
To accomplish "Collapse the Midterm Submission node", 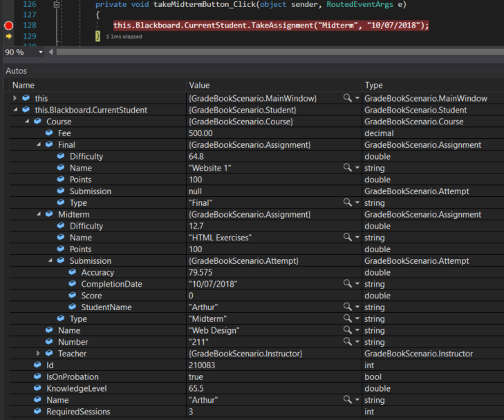I will pyautogui.click(x=50, y=260).
